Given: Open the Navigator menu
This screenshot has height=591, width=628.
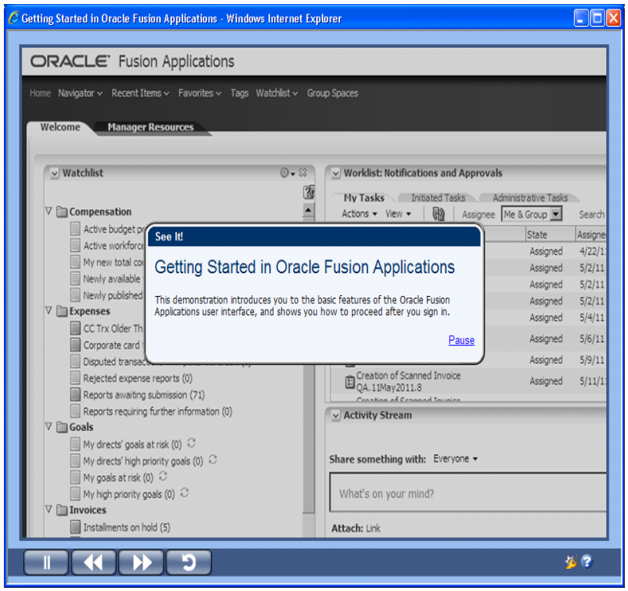Looking at the screenshot, I should tap(80, 93).
